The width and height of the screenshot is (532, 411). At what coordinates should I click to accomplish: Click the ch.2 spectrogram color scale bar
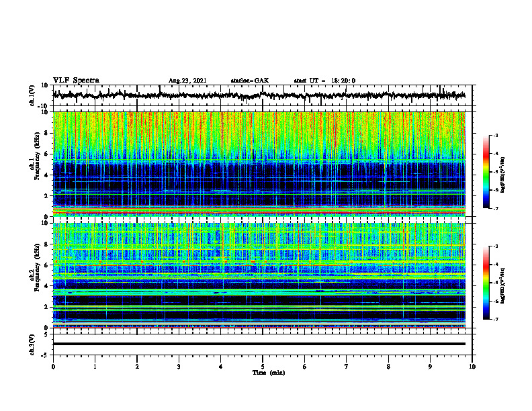coord(486,283)
